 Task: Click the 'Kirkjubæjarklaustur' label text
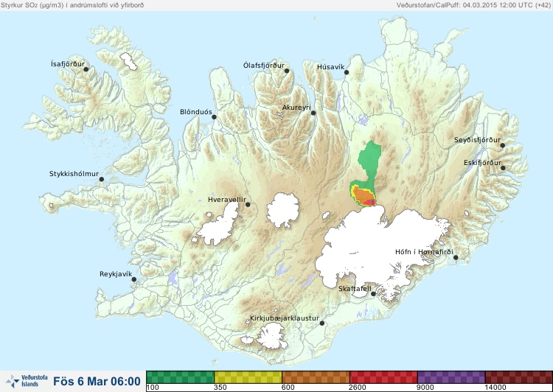285,318
